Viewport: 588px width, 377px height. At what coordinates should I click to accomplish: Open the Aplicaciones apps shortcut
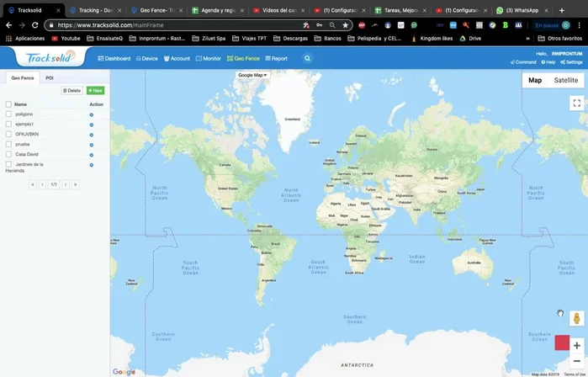(x=25, y=38)
